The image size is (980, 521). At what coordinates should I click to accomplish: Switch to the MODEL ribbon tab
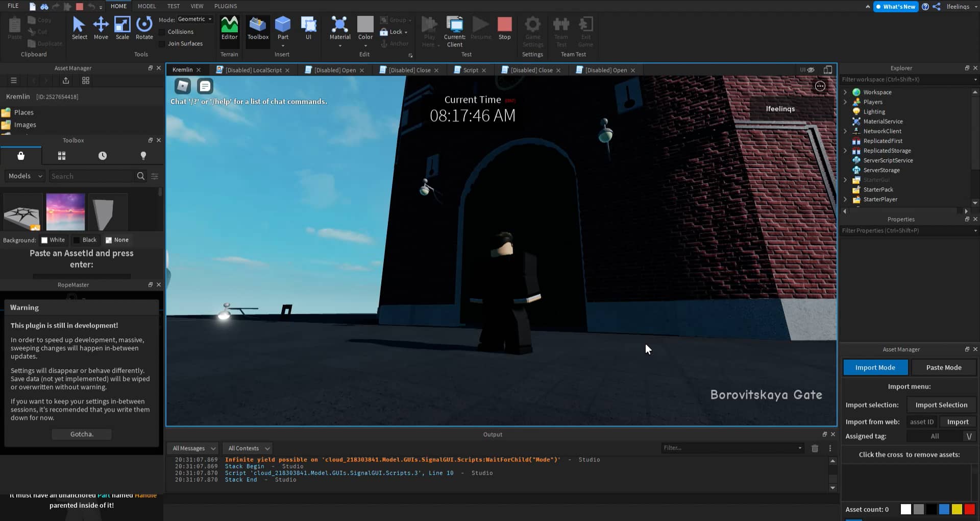coord(146,6)
